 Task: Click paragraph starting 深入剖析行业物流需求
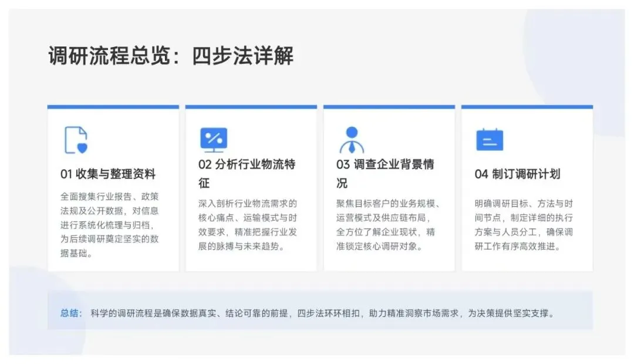pyautogui.click(x=248, y=225)
